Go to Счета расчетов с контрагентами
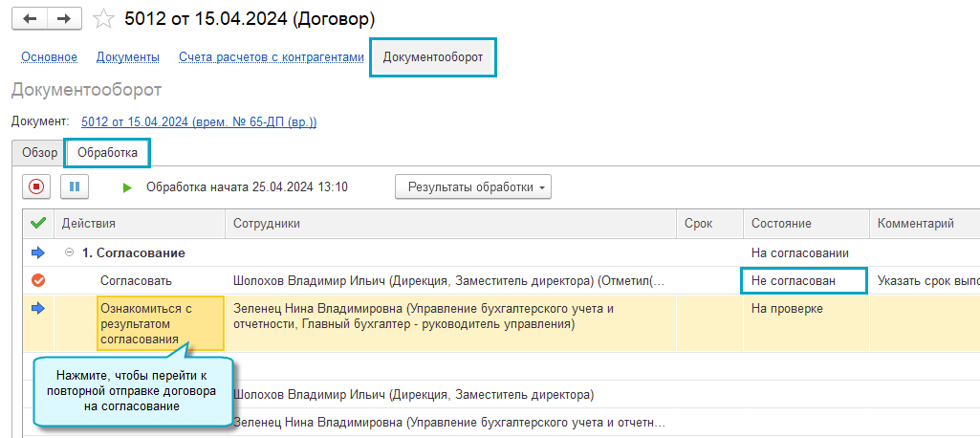This screenshot has height=438, width=980. pyautogui.click(x=272, y=57)
